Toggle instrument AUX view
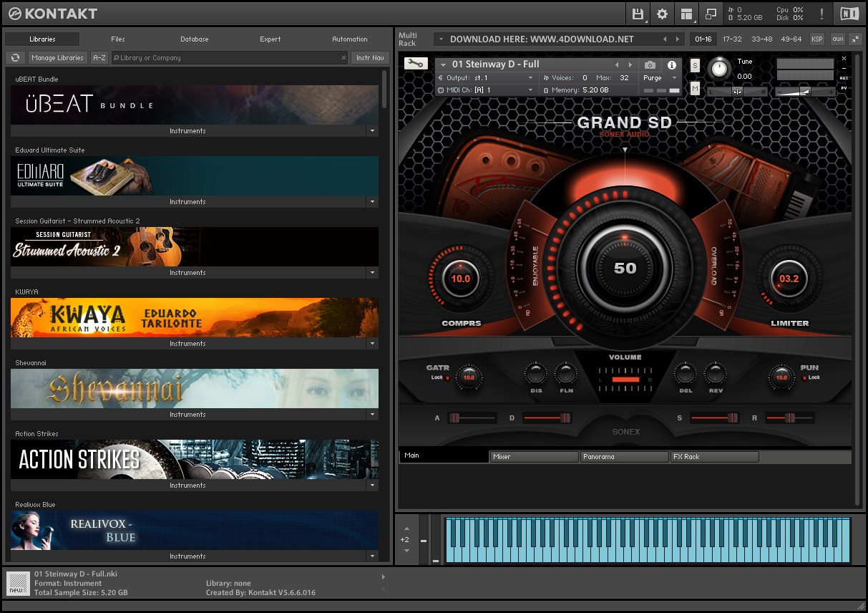 coord(844,78)
